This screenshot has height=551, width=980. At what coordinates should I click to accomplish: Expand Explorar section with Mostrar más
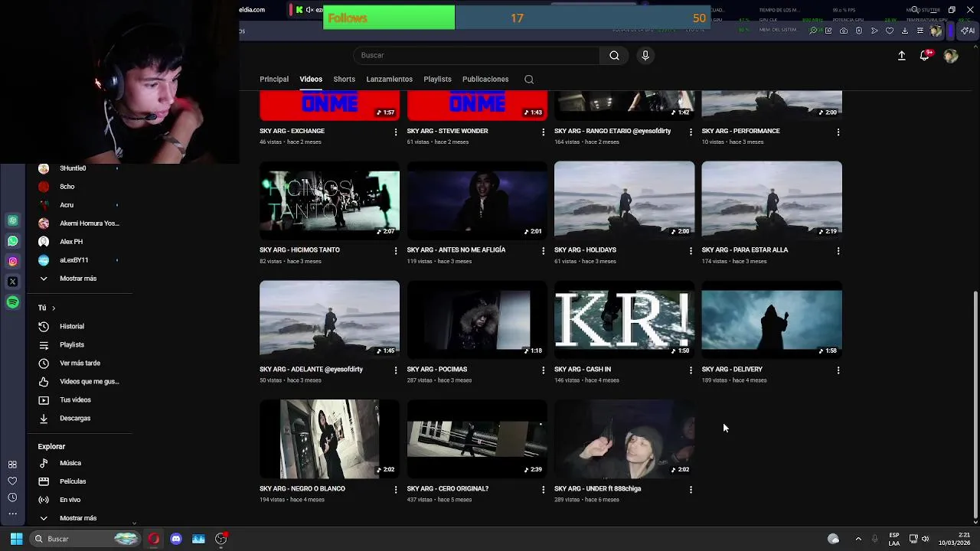[x=79, y=518]
